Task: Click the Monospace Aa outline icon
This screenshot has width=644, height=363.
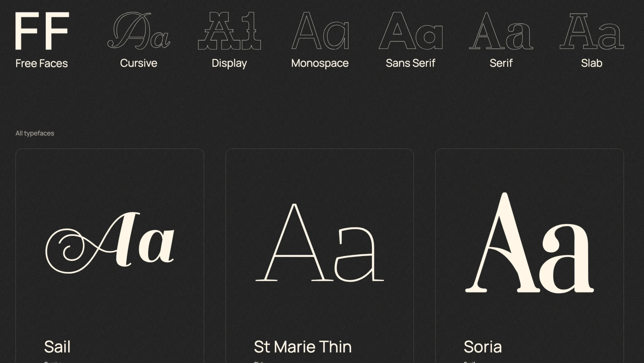Action: tap(320, 31)
